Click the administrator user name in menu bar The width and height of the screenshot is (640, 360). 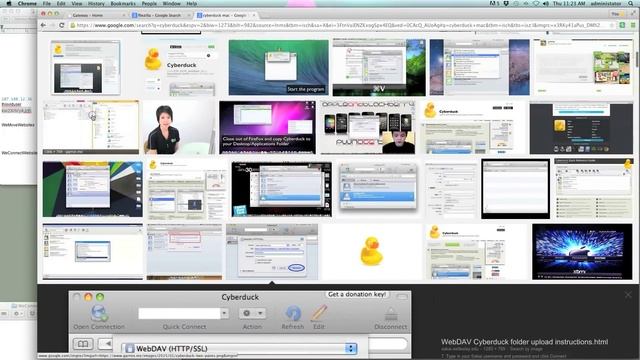(606, 3)
